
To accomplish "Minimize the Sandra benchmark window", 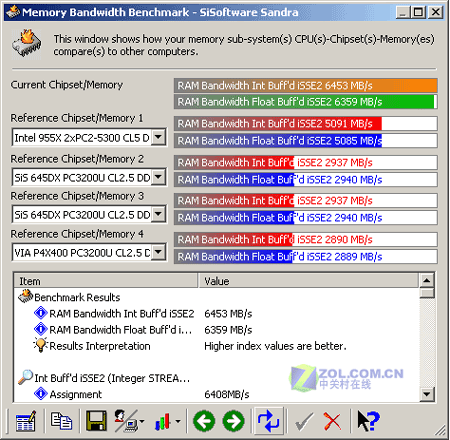I will (x=403, y=12).
